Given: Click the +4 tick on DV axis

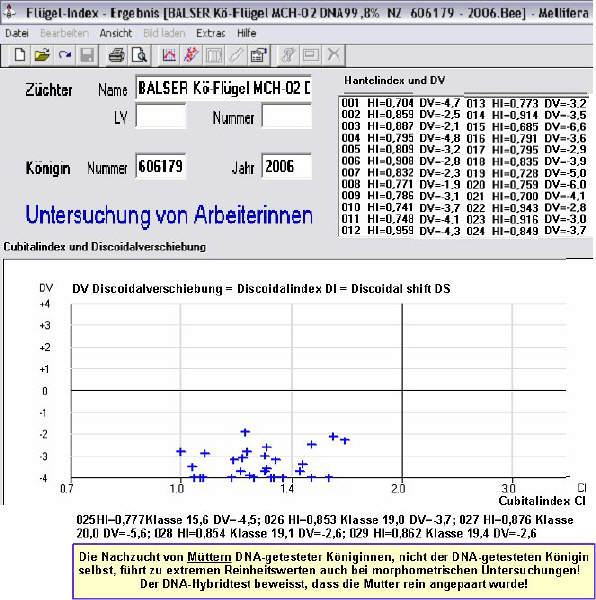Looking at the screenshot, I should tap(44, 304).
